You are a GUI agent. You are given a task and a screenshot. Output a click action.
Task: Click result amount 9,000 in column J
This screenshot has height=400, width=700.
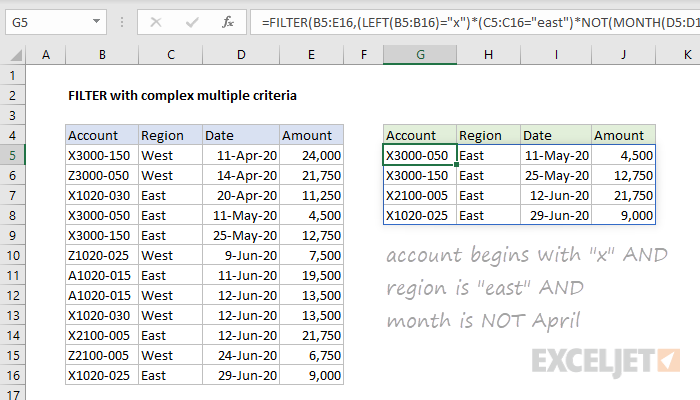point(624,216)
